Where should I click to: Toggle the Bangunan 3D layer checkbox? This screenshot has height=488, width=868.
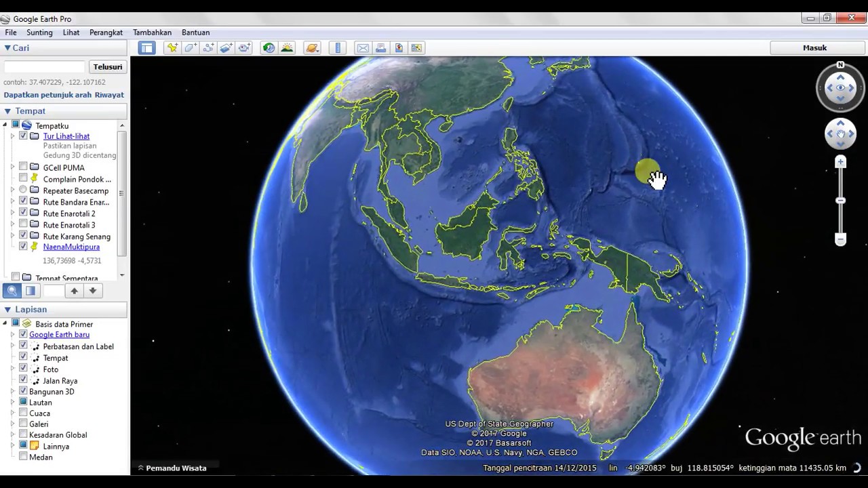coord(23,391)
